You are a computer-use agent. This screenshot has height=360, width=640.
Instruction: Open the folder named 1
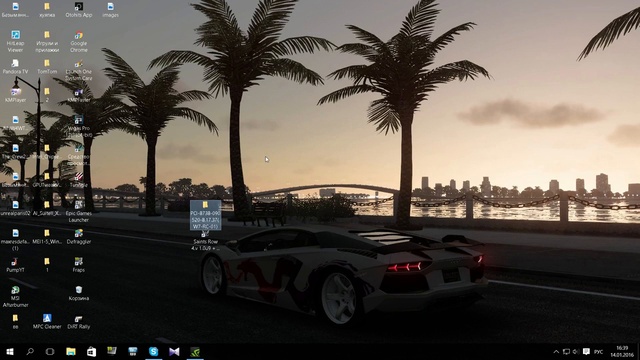(x=47, y=265)
